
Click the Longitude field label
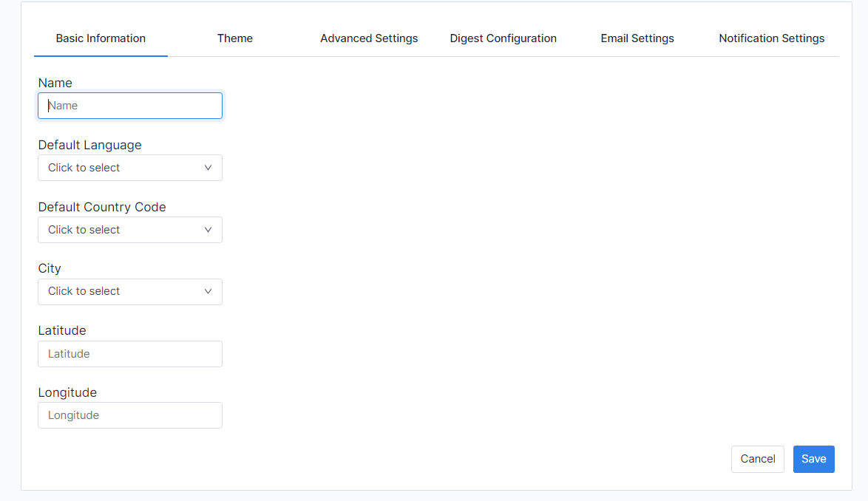(x=67, y=392)
